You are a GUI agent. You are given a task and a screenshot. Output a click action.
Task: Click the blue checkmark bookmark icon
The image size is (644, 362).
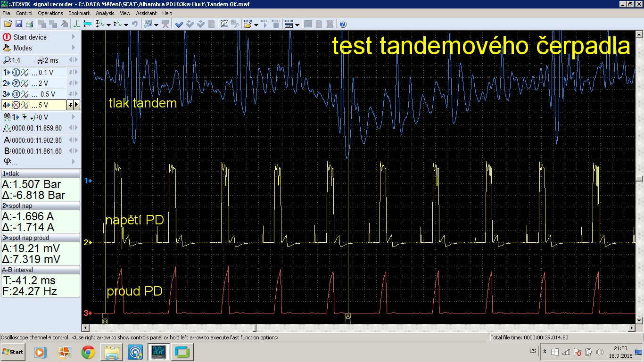point(180,24)
